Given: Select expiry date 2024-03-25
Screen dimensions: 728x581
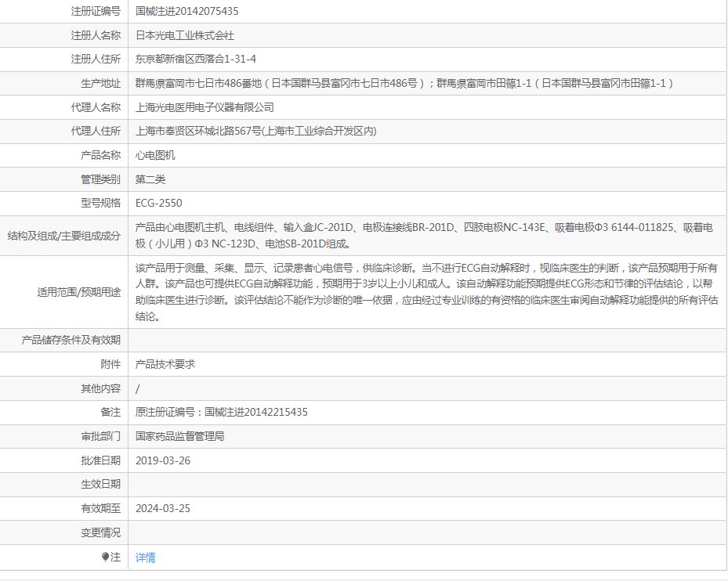Looking at the screenshot, I should [x=163, y=508].
